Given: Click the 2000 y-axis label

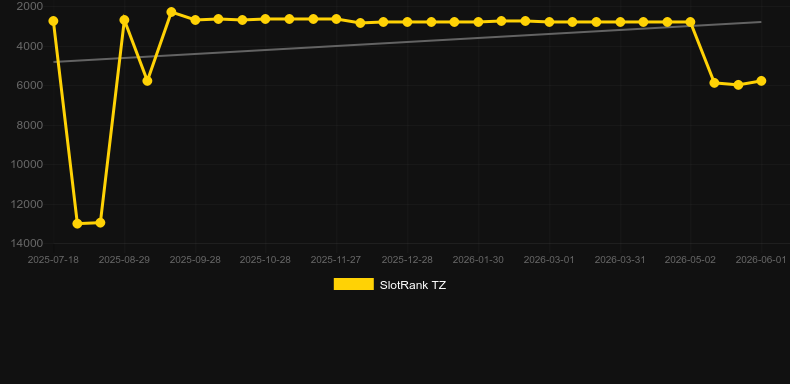Looking at the screenshot, I should (x=30, y=7).
